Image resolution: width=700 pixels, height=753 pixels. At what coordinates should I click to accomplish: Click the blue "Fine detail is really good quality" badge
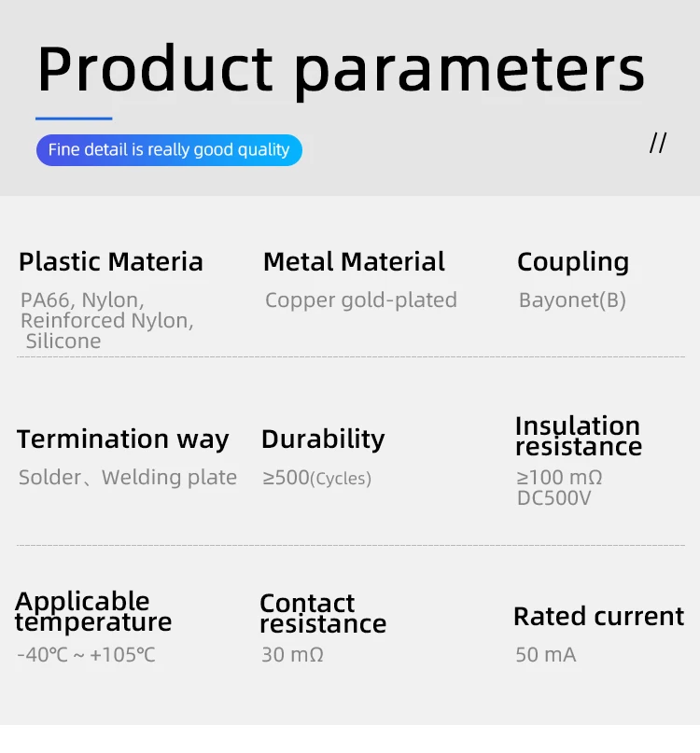(169, 149)
